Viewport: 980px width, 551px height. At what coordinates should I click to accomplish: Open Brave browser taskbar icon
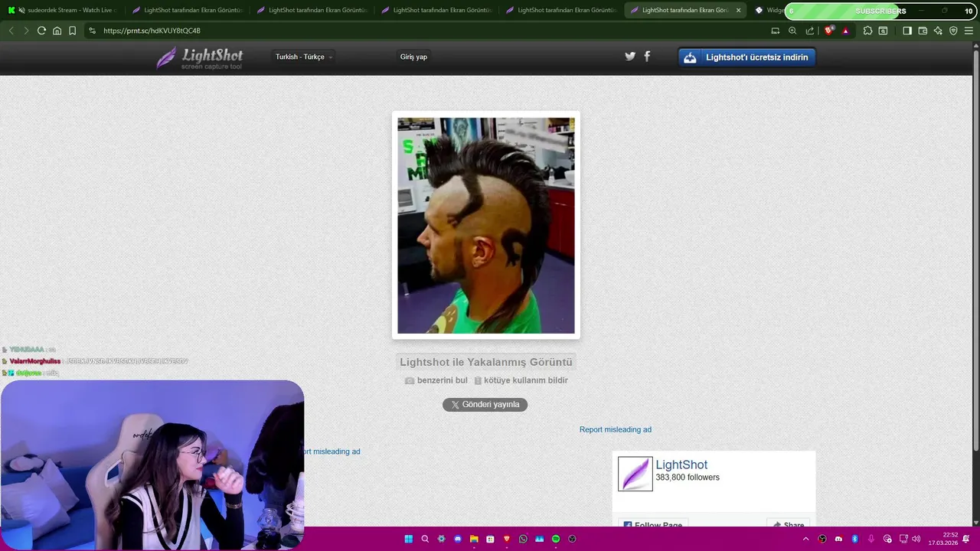pyautogui.click(x=506, y=539)
